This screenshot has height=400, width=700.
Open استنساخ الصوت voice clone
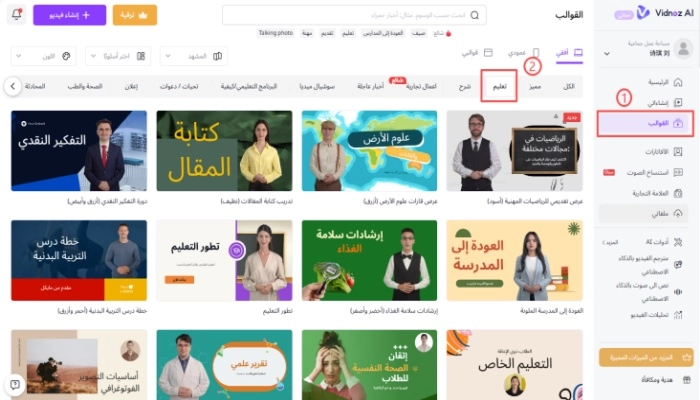(654, 172)
